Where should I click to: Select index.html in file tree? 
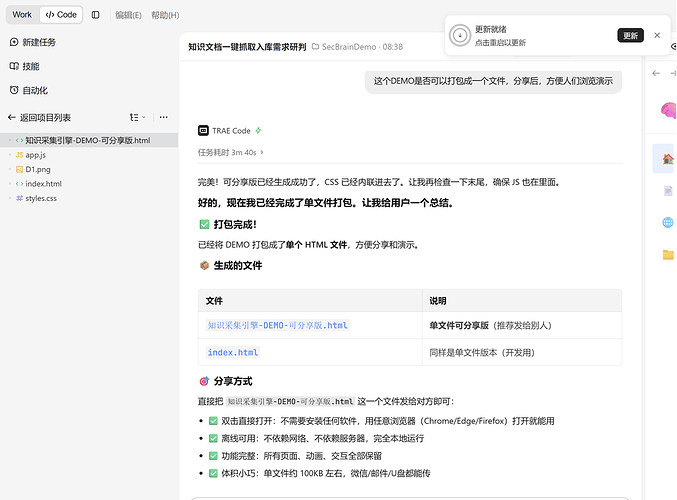click(89, 184)
